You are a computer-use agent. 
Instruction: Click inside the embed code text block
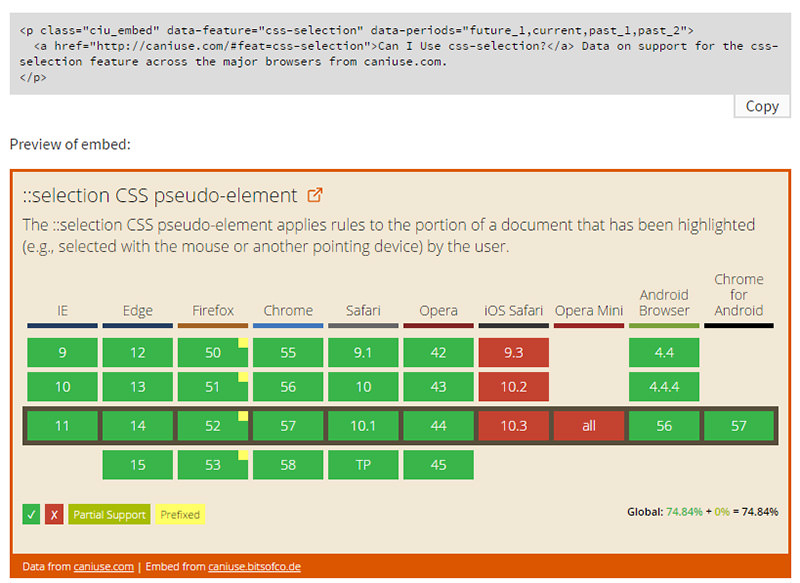400,54
